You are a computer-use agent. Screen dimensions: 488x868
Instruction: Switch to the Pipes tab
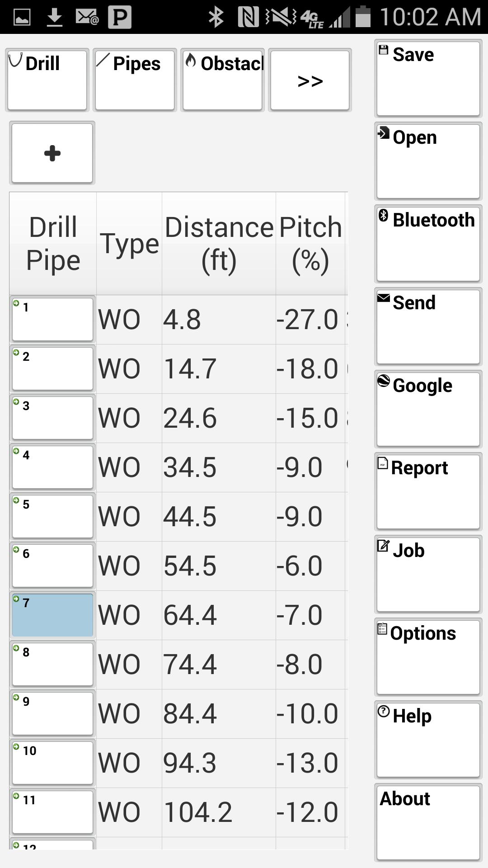135,80
